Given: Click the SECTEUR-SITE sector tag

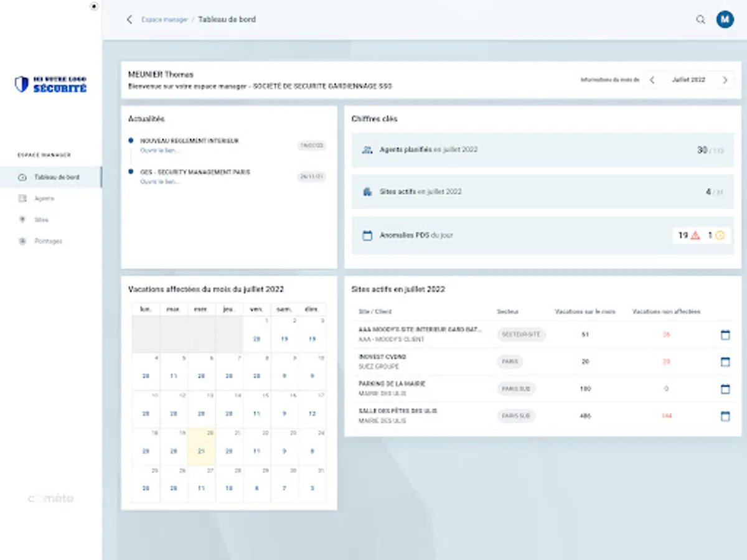Looking at the screenshot, I should click(522, 335).
